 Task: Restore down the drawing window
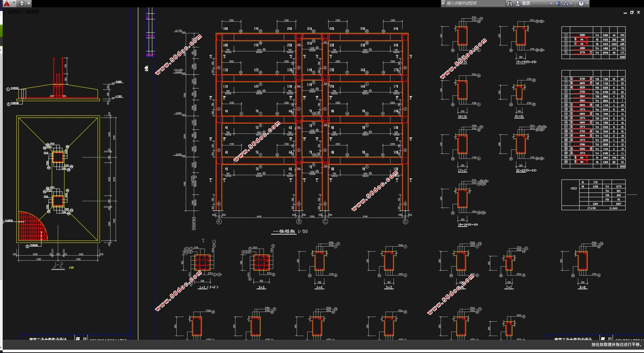click(x=632, y=12)
